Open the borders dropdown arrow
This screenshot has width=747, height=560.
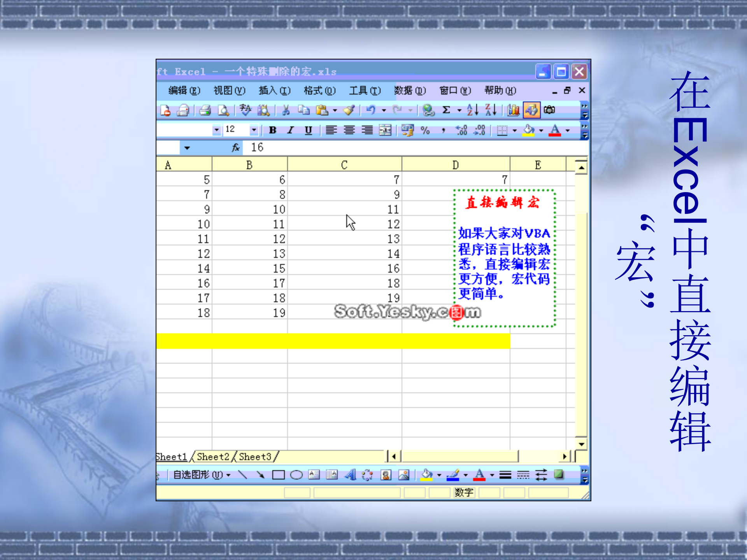(515, 131)
